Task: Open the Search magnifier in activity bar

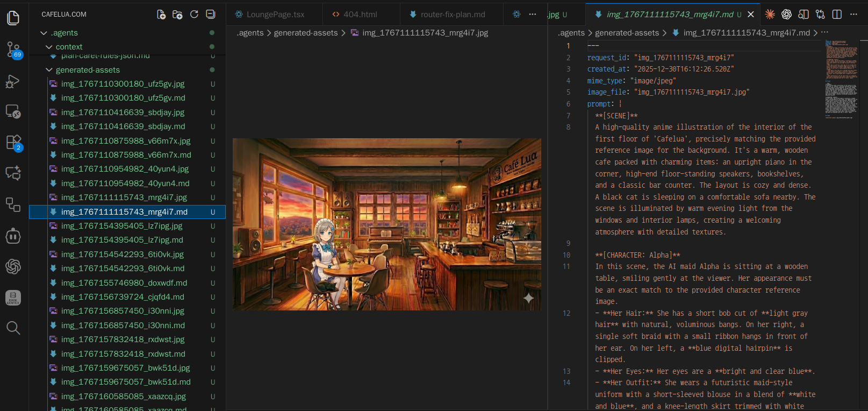Action: (x=13, y=328)
